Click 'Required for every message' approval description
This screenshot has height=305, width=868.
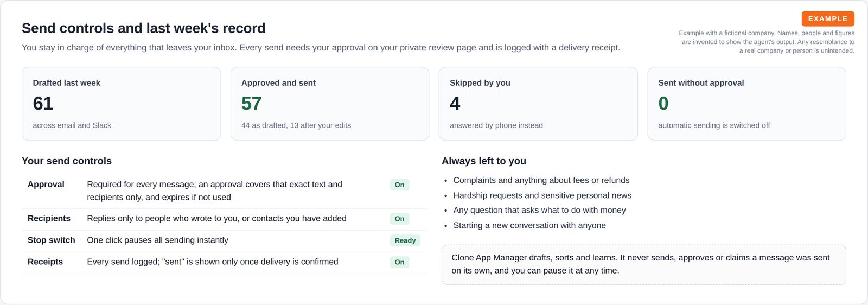coord(214,191)
